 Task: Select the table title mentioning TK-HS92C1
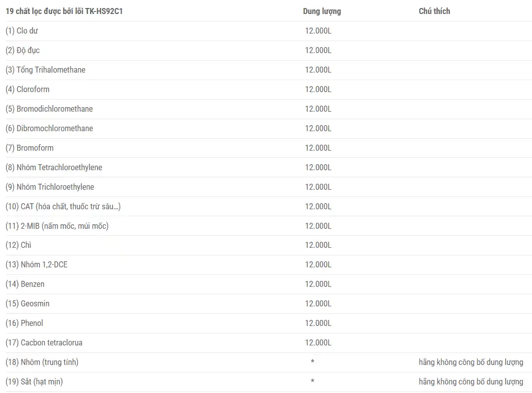coord(64,11)
